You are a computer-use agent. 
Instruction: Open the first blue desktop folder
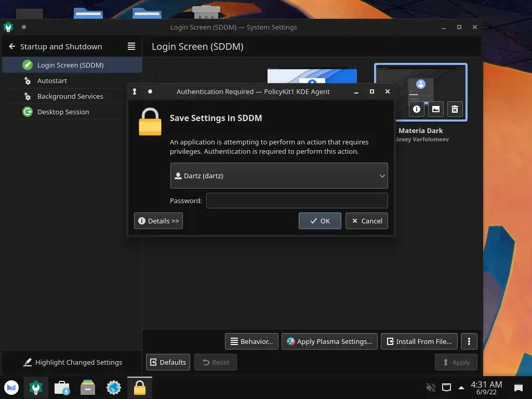pos(88,12)
